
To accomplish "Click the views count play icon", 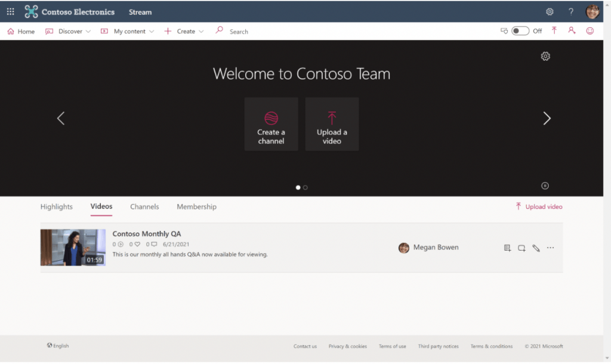I will 121,244.
